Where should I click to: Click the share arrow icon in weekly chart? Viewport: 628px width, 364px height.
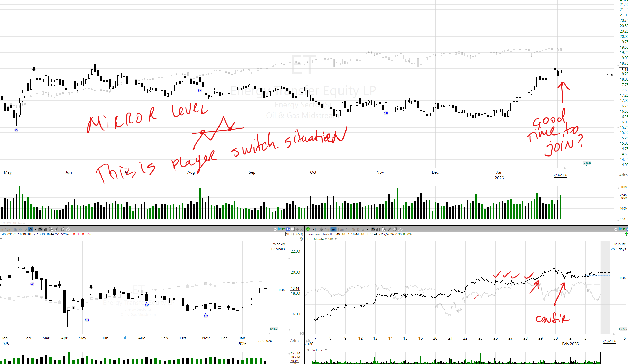tap(68, 229)
